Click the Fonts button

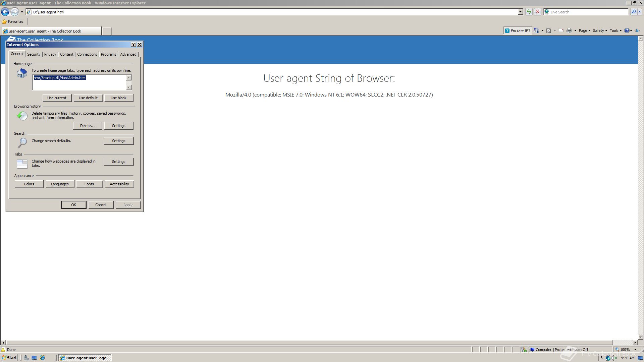pos(89,184)
